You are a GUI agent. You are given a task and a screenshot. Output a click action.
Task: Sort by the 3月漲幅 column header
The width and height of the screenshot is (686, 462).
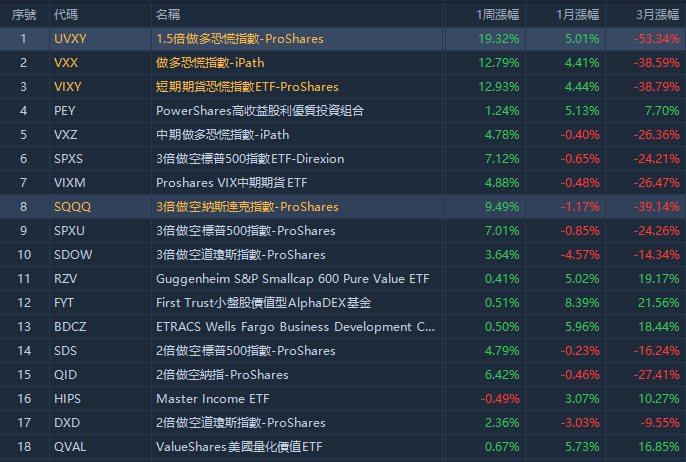(658, 15)
